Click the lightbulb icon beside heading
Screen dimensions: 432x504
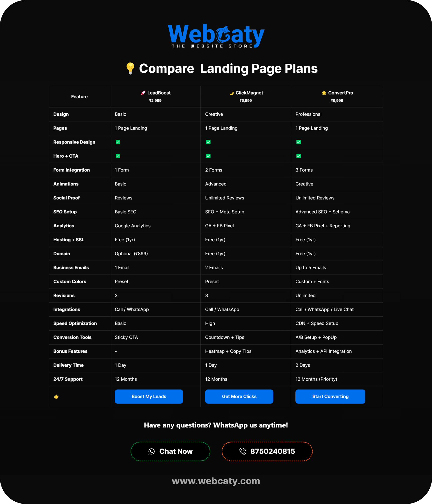pyautogui.click(x=130, y=68)
